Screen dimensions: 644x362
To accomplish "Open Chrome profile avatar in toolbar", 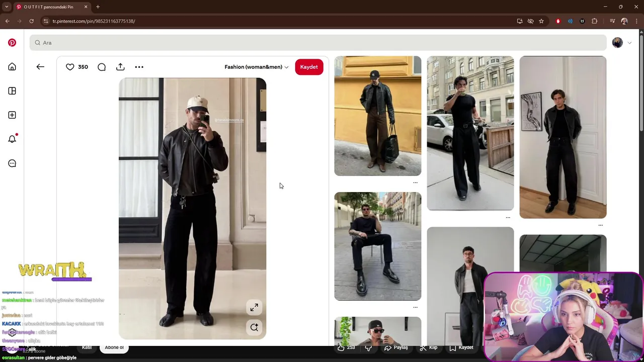I will tap(624, 21).
